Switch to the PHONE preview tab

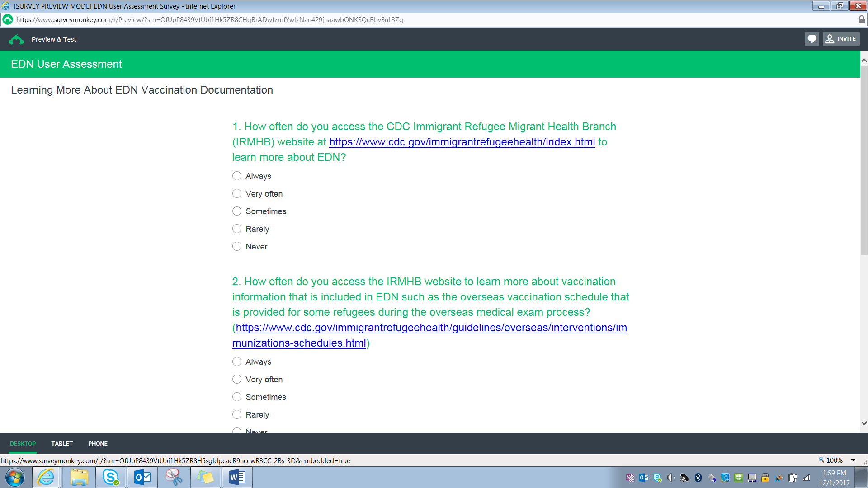(98, 443)
